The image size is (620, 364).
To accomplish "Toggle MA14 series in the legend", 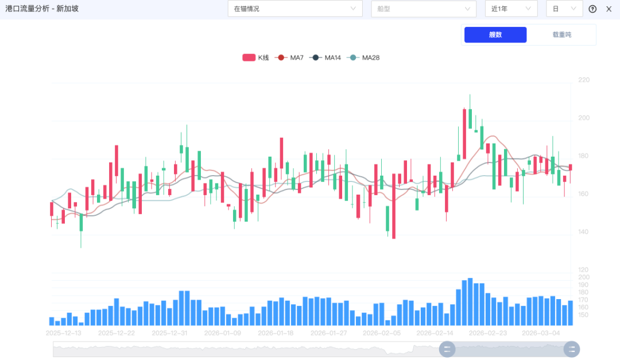I will point(325,57).
